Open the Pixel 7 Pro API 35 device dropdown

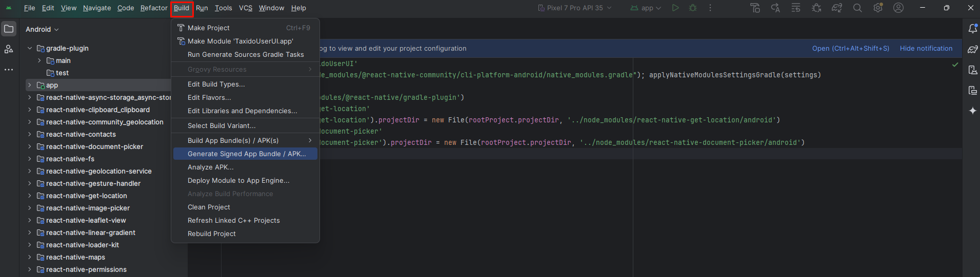point(575,8)
